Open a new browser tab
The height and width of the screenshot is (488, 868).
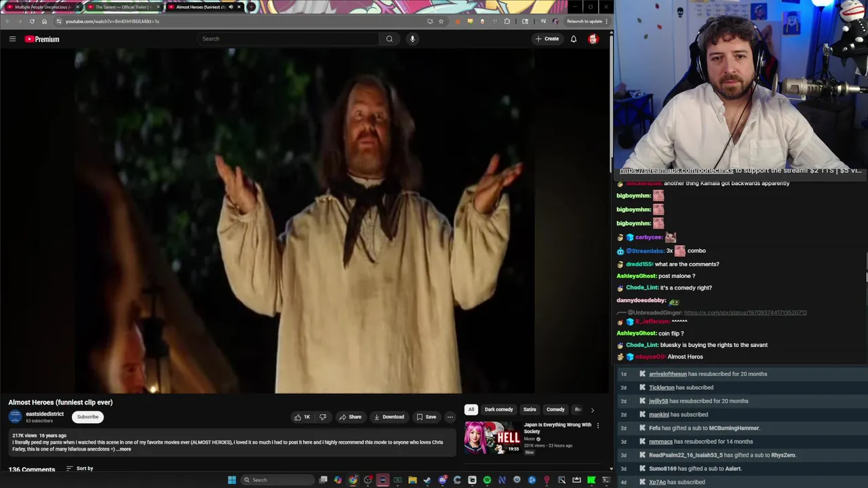point(252,7)
